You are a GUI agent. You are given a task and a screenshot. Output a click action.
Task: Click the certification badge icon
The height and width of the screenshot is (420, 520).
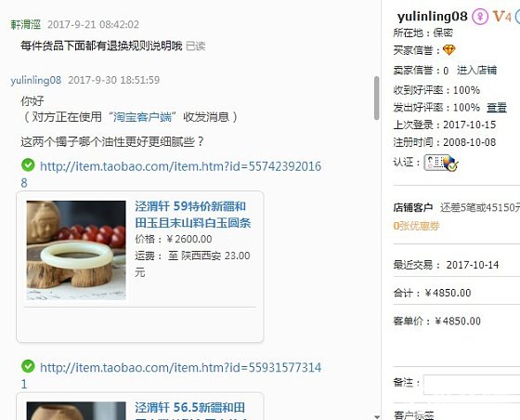(441, 163)
